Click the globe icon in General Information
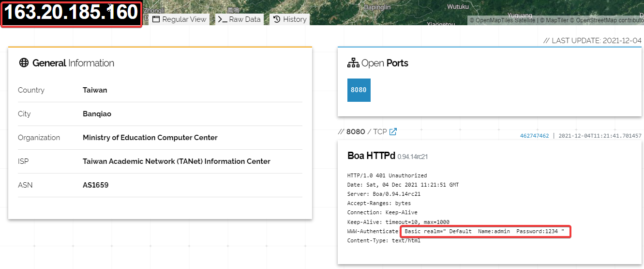 click(24, 63)
